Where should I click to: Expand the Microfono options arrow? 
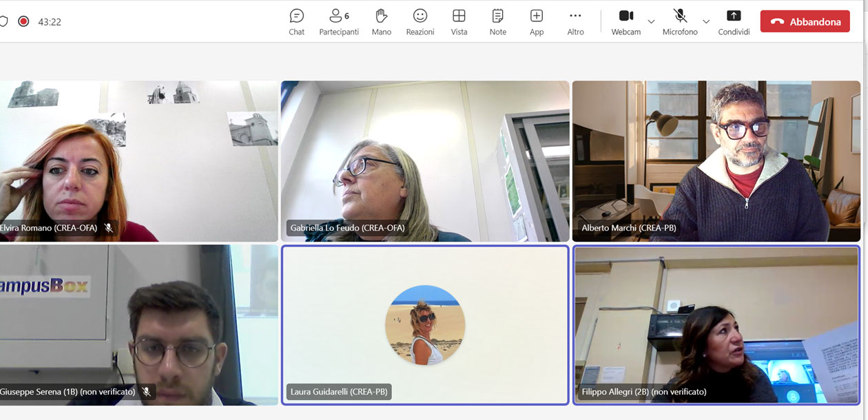click(x=705, y=21)
